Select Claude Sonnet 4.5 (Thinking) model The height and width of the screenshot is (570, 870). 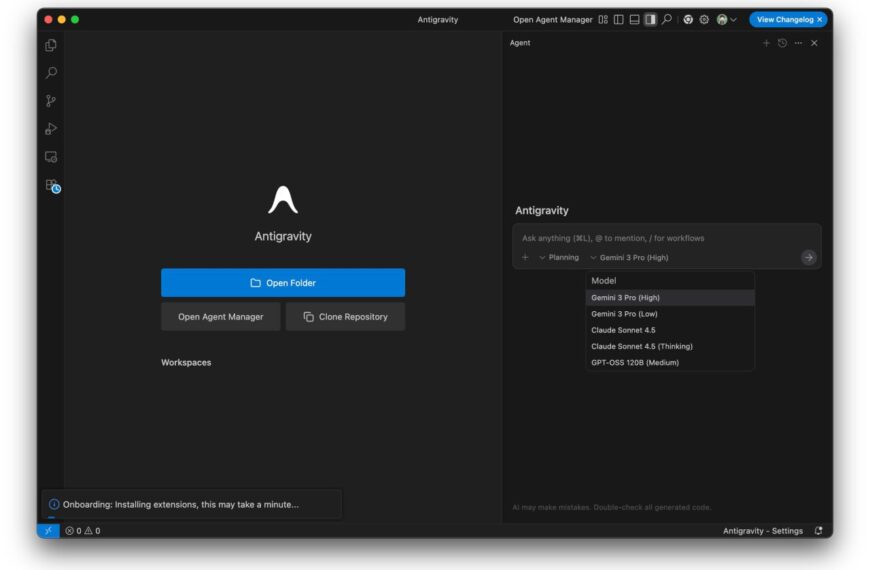(670, 346)
